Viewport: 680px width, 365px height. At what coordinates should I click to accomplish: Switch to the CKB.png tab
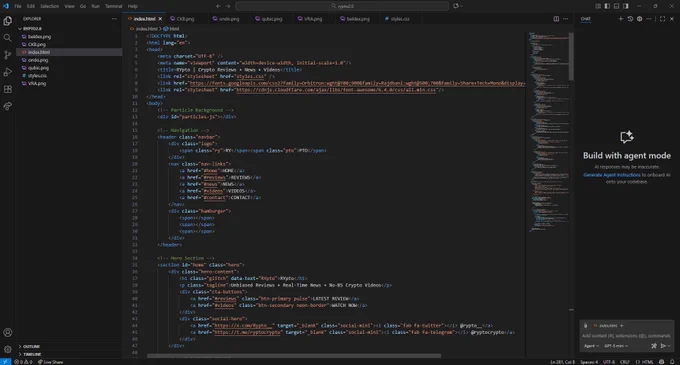tap(185, 19)
